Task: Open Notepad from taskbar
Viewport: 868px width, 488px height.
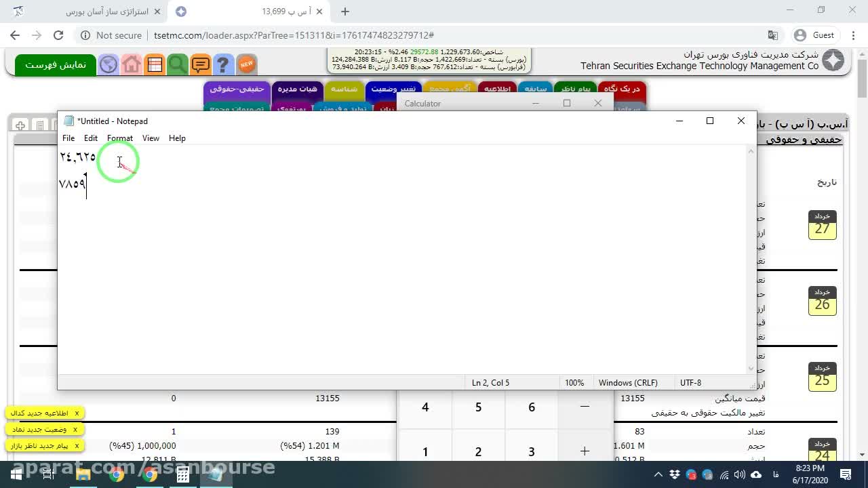Action: click(x=216, y=474)
